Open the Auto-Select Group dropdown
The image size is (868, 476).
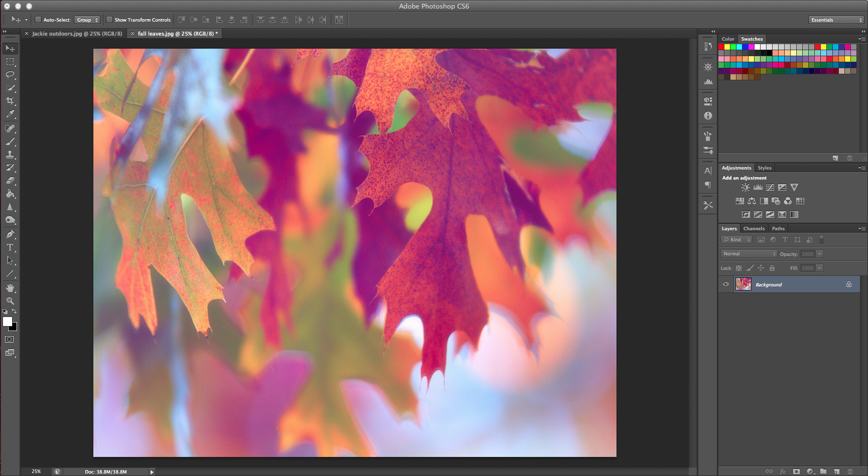(x=87, y=20)
